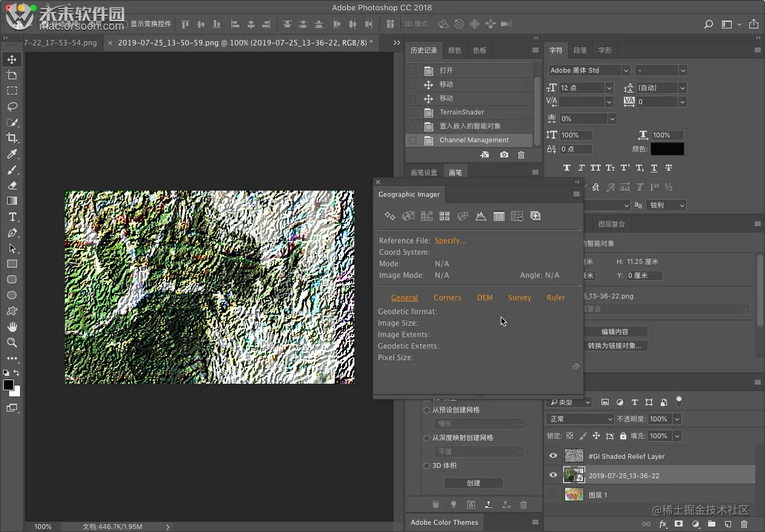Hide the #GI Shaded Relief Layer
The height and width of the screenshot is (532, 765).
[x=553, y=456]
